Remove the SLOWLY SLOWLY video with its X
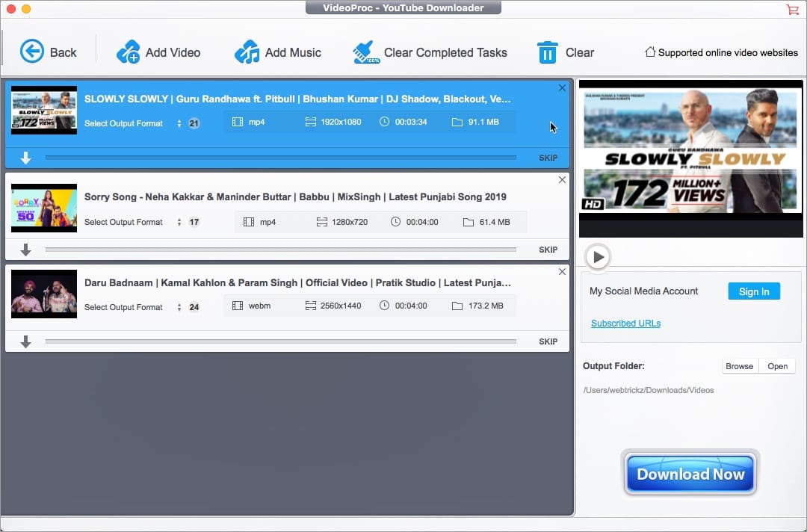807x532 pixels. (562, 88)
